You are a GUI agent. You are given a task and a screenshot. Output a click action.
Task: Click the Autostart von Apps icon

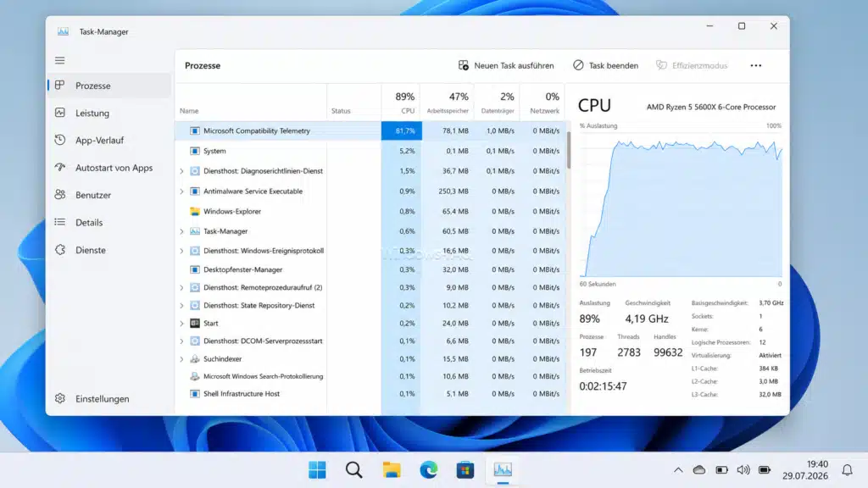tap(60, 167)
